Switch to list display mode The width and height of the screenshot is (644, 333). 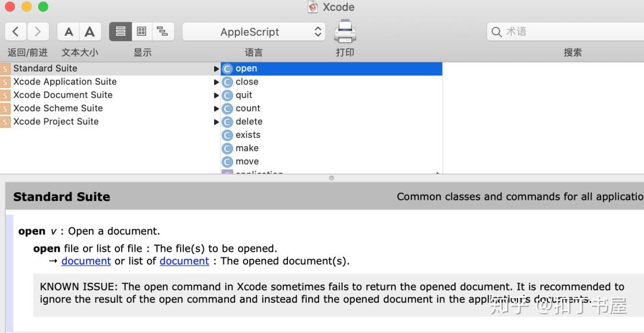point(120,32)
